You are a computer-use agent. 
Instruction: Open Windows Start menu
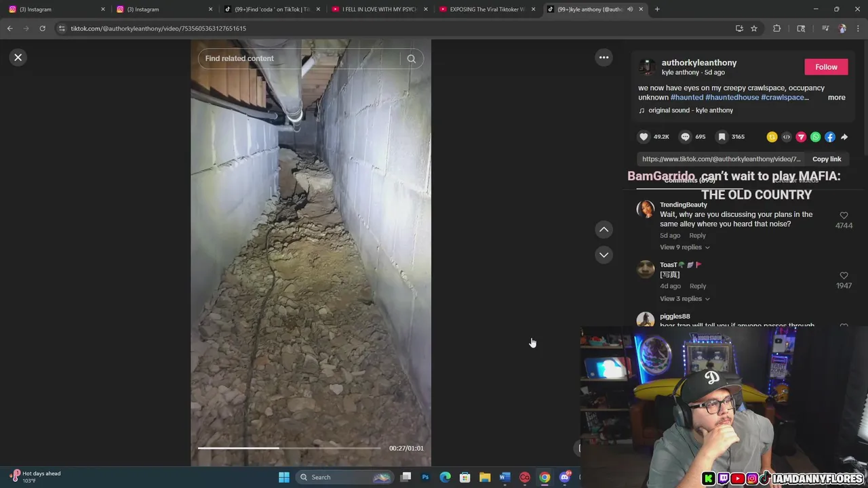pyautogui.click(x=284, y=477)
